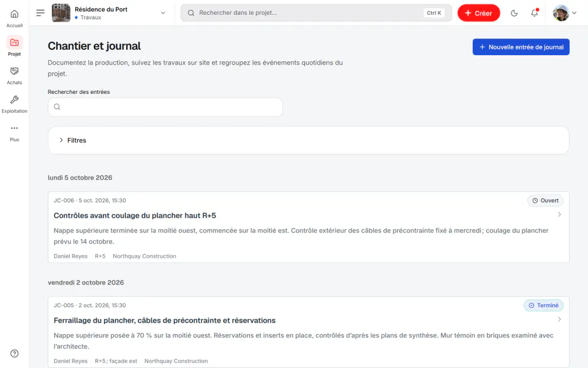Open the help question mark icon
The height and width of the screenshot is (368, 588).
coord(14,353)
